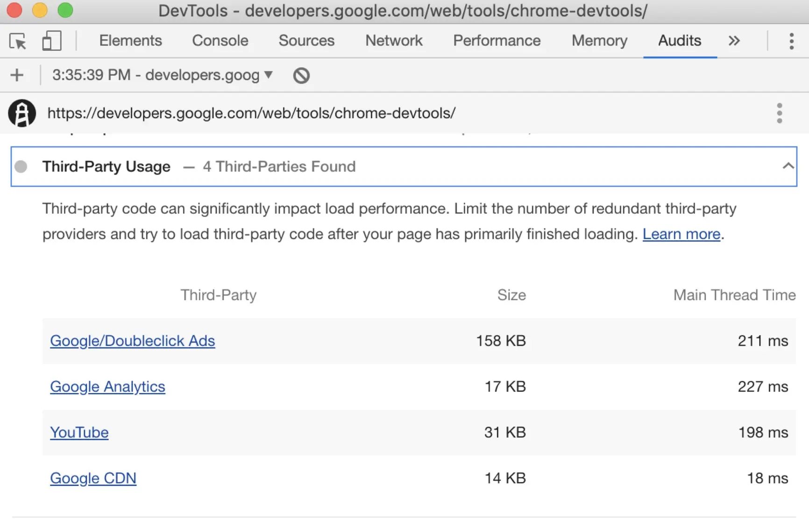This screenshot has height=532, width=809.
Task: Open the DevTools three-dot main menu
Action: click(791, 41)
